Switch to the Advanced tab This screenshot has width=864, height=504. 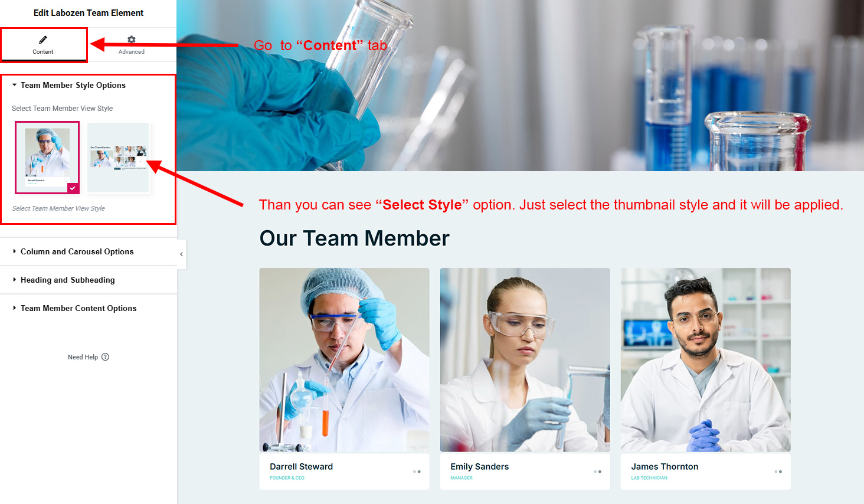pyautogui.click(x=132, y=45)
